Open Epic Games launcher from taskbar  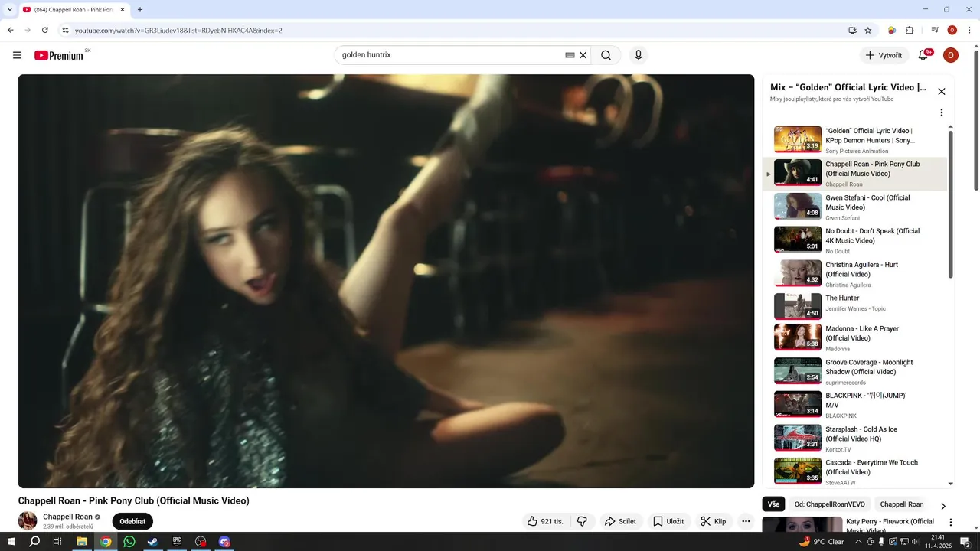176,541
